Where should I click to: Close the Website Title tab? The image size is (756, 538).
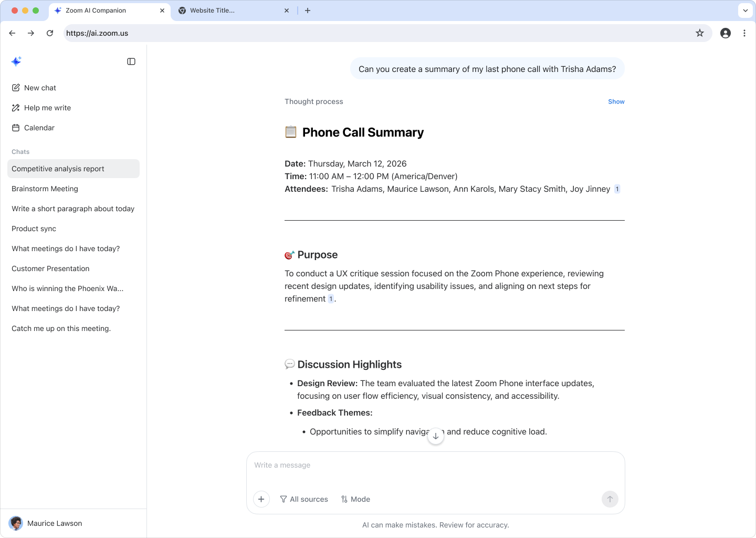(x=287, y=11)
